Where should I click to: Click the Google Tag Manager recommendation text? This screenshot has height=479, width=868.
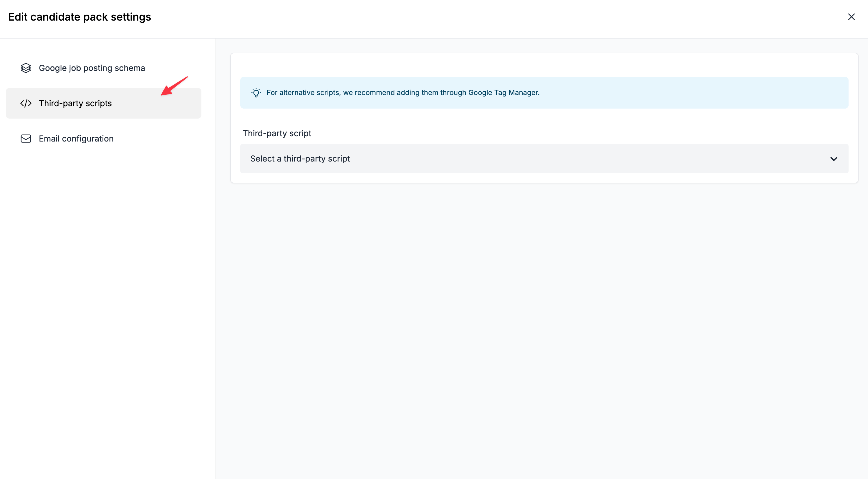point(403,93)
